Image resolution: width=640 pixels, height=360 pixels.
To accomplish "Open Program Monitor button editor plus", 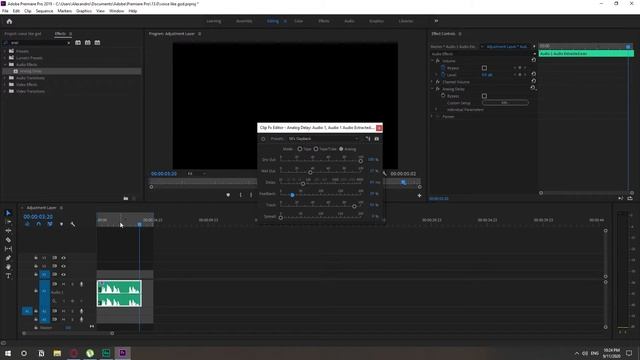I will click(x=419, y=196).
